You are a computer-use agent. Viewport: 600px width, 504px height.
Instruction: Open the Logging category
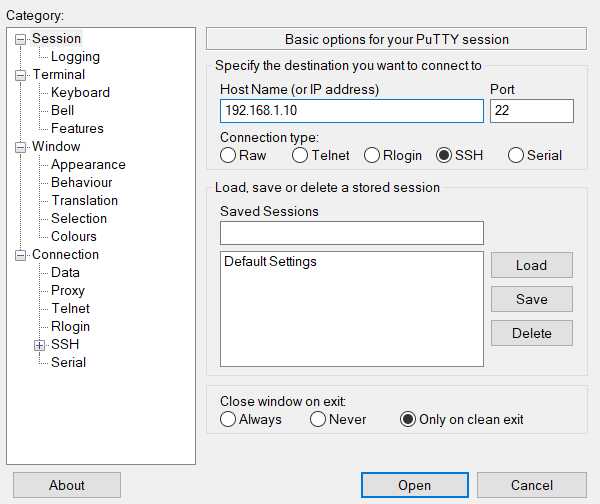75,57
